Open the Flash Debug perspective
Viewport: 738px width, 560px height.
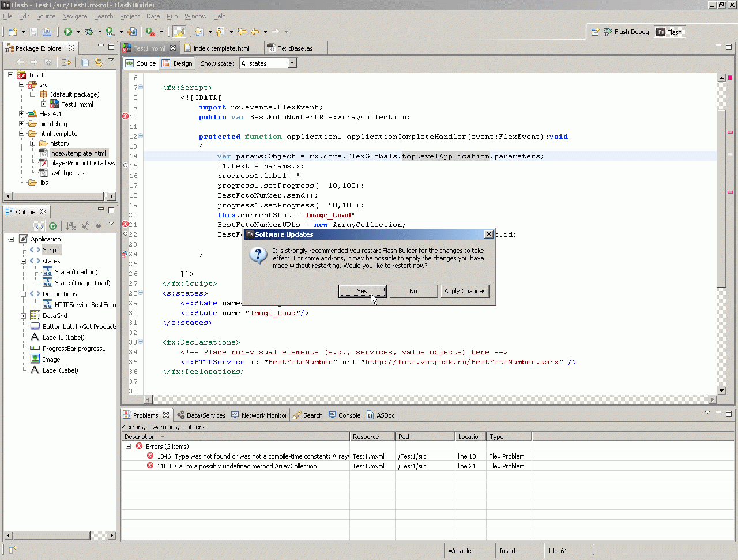click(626, 32)
